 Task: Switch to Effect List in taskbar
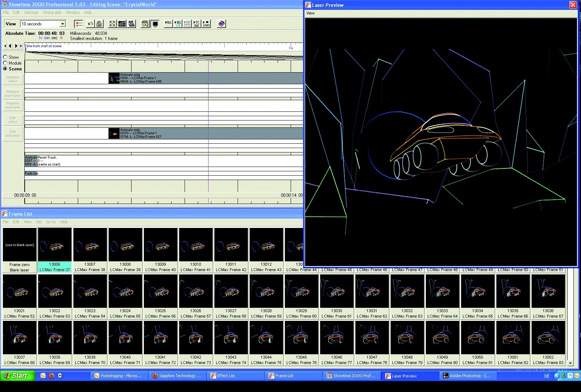click(x=226, y=376)
